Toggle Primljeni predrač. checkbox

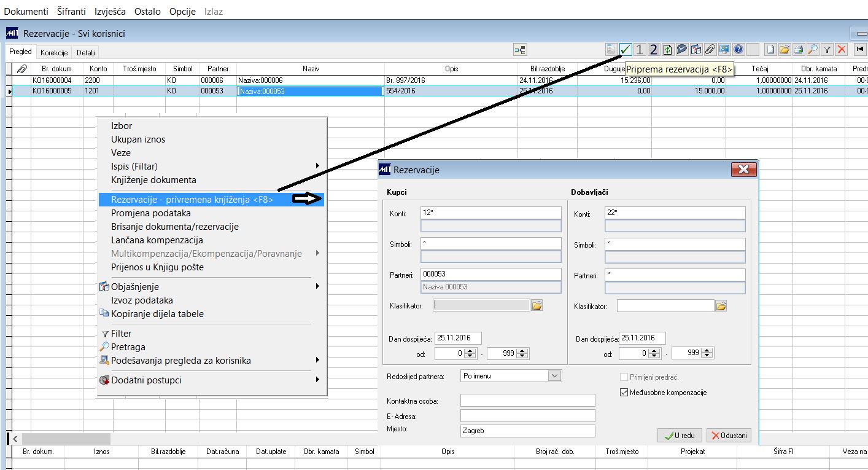(625, 377)
